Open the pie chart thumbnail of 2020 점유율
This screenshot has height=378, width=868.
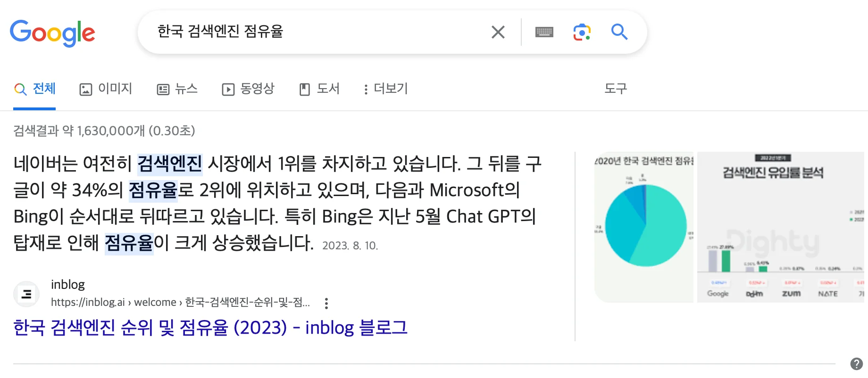(x=644, y=227)
